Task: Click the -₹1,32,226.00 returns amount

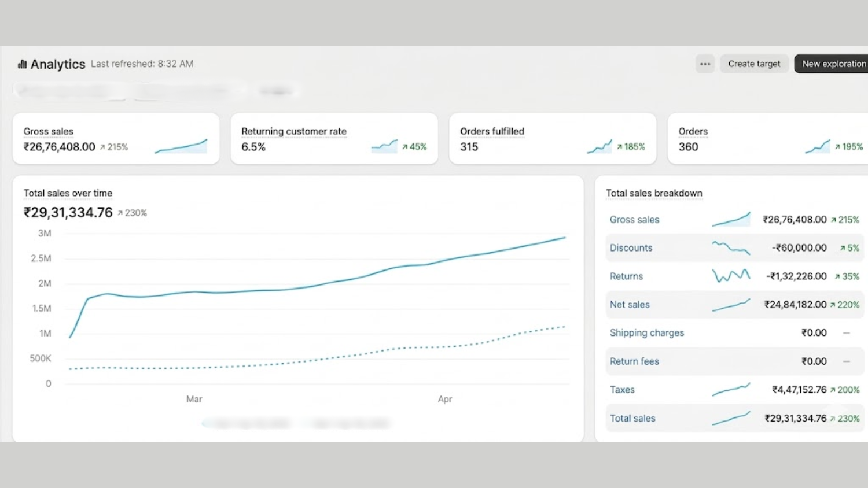Action: 796,276
